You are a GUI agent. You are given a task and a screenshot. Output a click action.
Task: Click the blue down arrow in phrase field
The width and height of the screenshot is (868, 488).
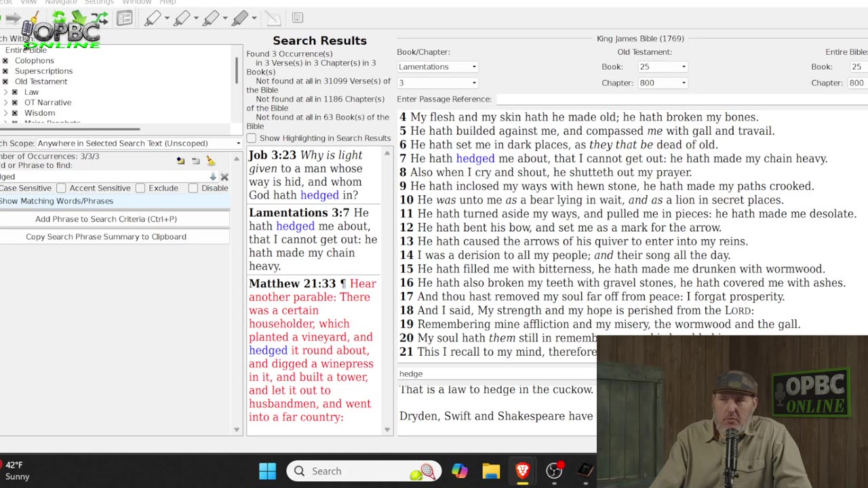(213, 177)
